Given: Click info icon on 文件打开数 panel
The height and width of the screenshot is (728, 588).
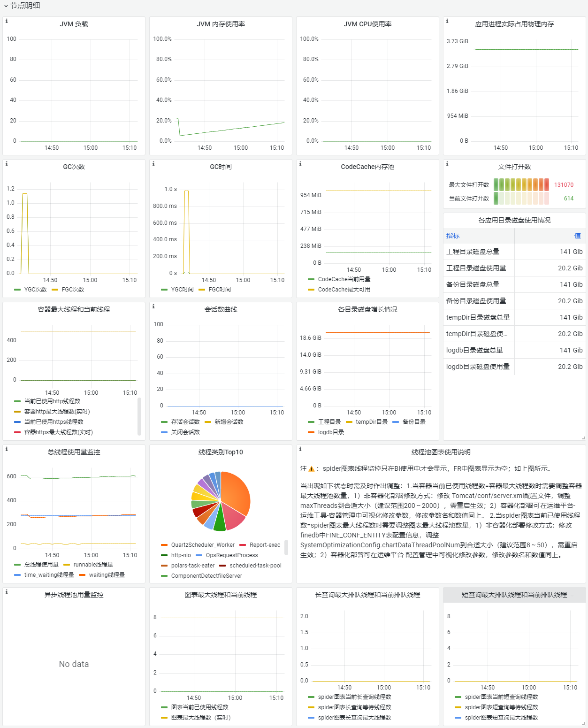Looking at the screenshot, I should tap(447, 164).
